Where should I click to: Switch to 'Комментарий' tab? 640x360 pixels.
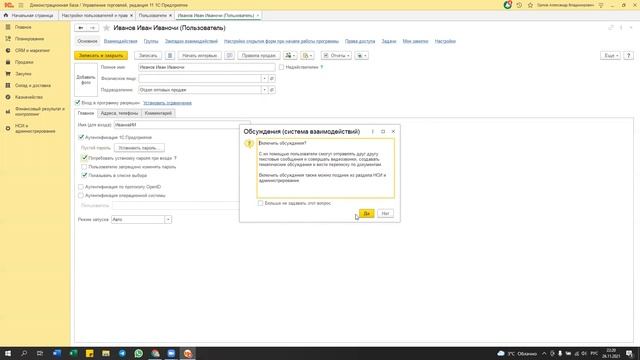[158, 113]
